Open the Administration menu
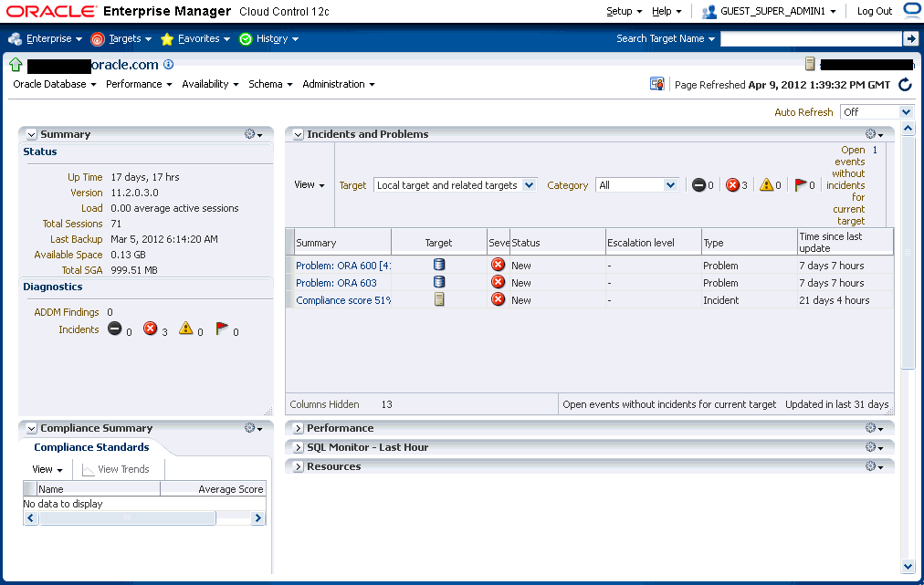Image resolution: width=924 pixels, height=585 pixels. pos(339,84)
